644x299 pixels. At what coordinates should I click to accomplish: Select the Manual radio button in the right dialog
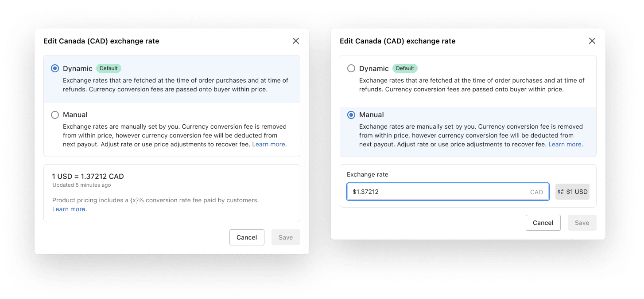351,114
